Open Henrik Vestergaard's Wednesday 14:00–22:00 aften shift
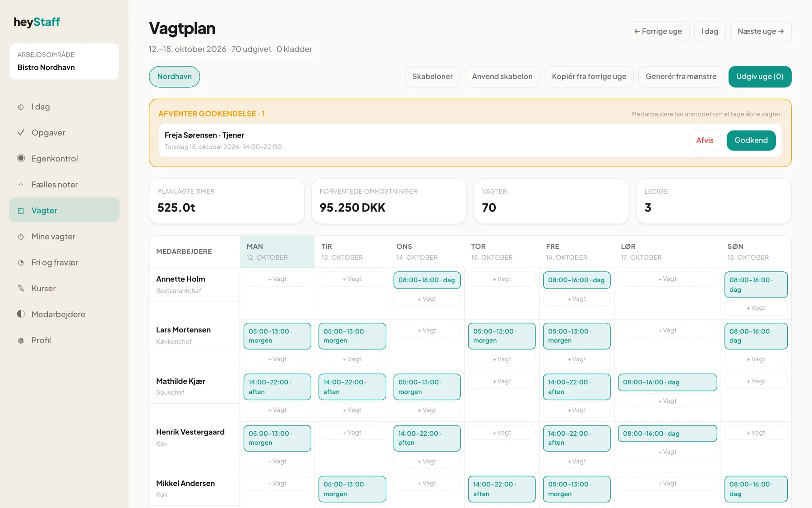 427,438
